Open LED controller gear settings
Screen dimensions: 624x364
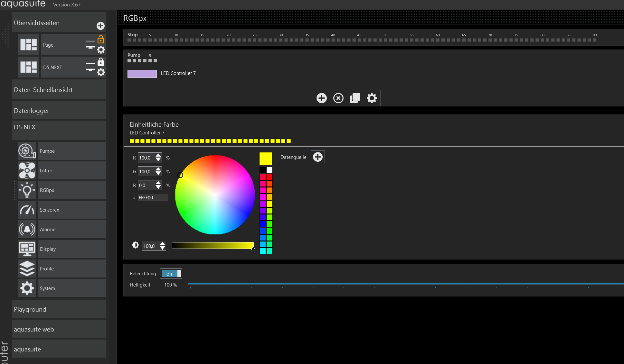(x=372, y=98)
